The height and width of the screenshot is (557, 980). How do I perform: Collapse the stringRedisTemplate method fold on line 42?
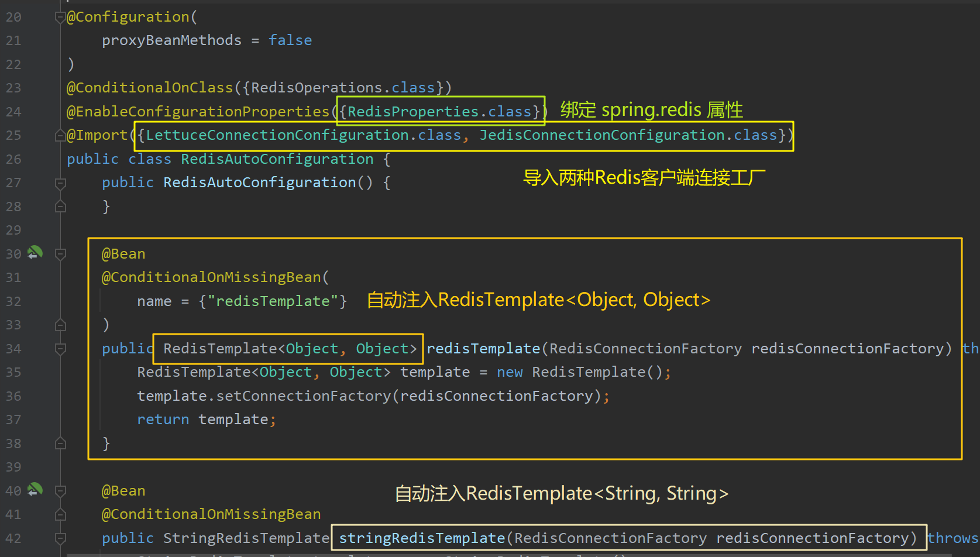point(60,538)
